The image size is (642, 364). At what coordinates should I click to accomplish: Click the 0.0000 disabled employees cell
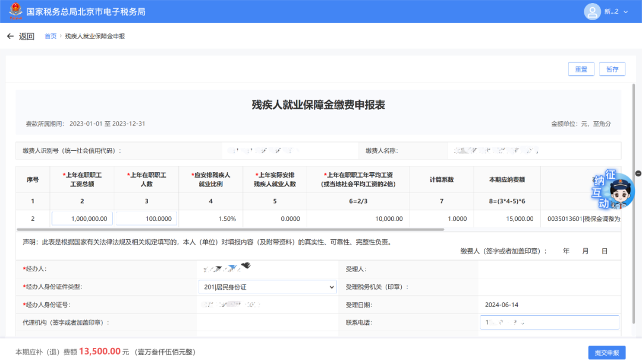(275, 219)
